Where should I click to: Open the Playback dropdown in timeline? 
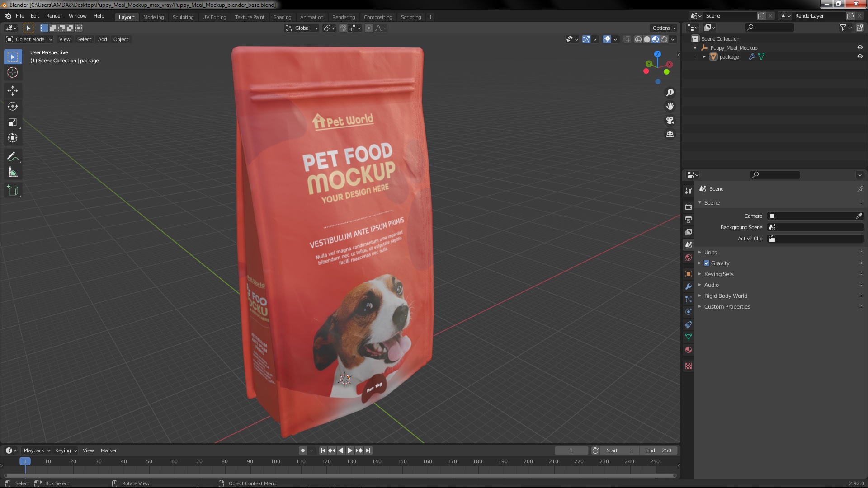(x=37, y=450)
